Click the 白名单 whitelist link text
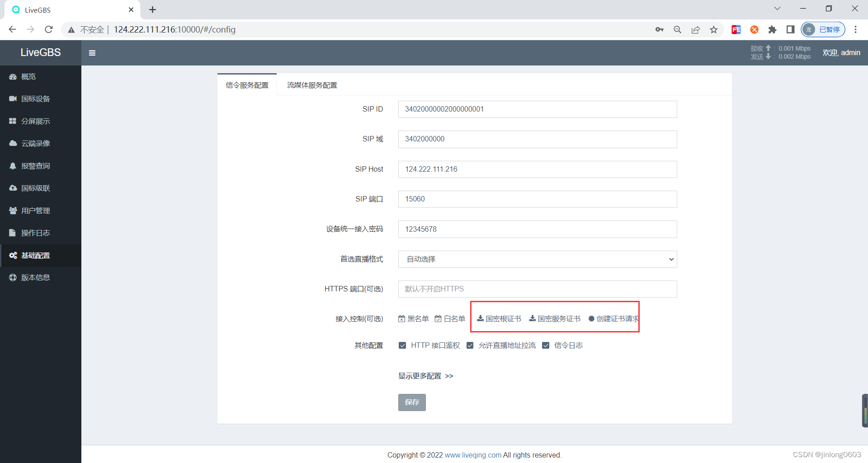 pyautogui.click(x=454, y=319)
